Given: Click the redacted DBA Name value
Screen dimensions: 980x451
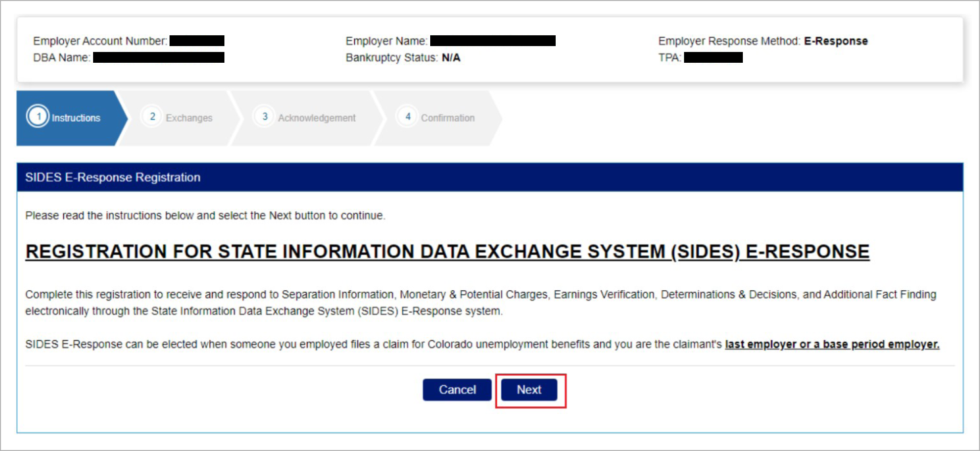Looking at the screenshot, I should click(x=159, y=58).
